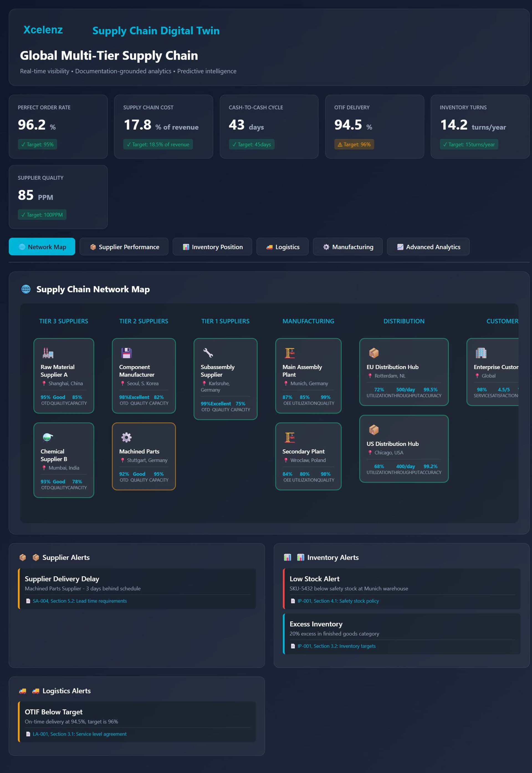Screen dimensions: 532x773
Task: Click the crane icon on Secondary Plant card
Action: (x=290, y=437)
